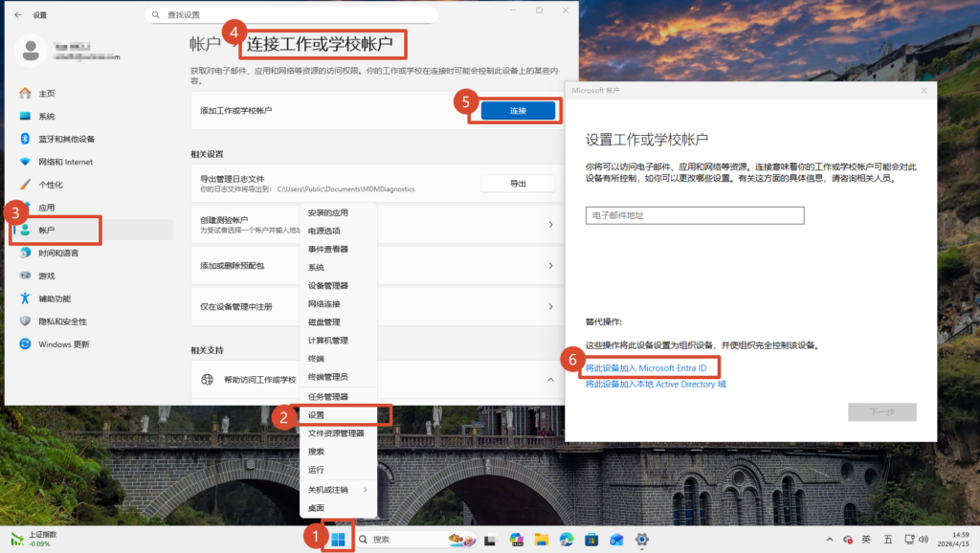
Task: Expand the 添加或删除预配包 row
Action: pyautogui.click(x=550, y=265)
